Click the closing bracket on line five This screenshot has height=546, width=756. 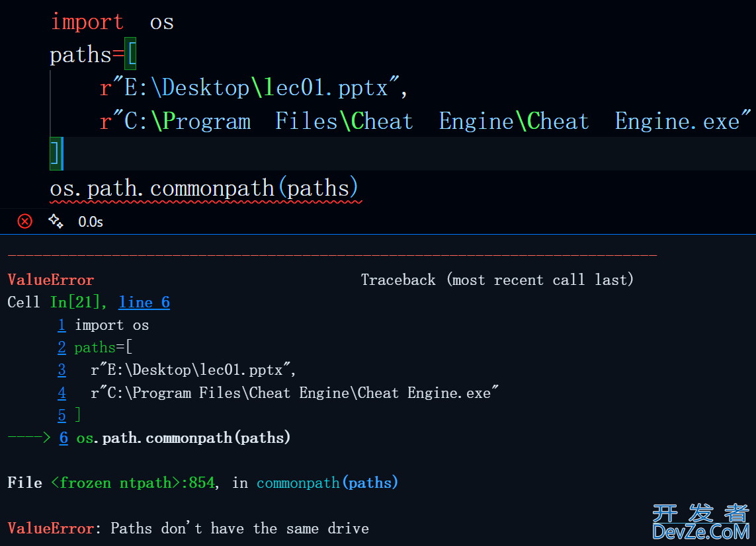55,154
